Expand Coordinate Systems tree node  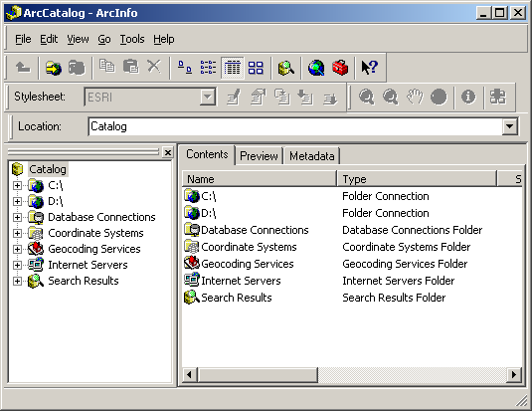(17, 233)
